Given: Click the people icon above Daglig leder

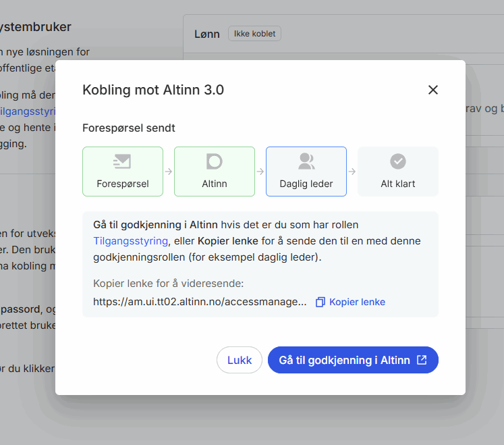Looking at the screenshot, I should click(x=306, y=161).
